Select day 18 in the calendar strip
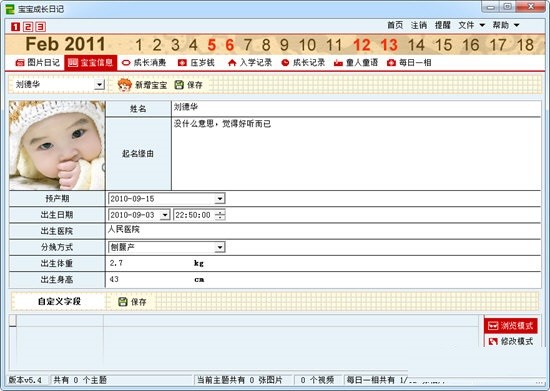 click(525, 45)
